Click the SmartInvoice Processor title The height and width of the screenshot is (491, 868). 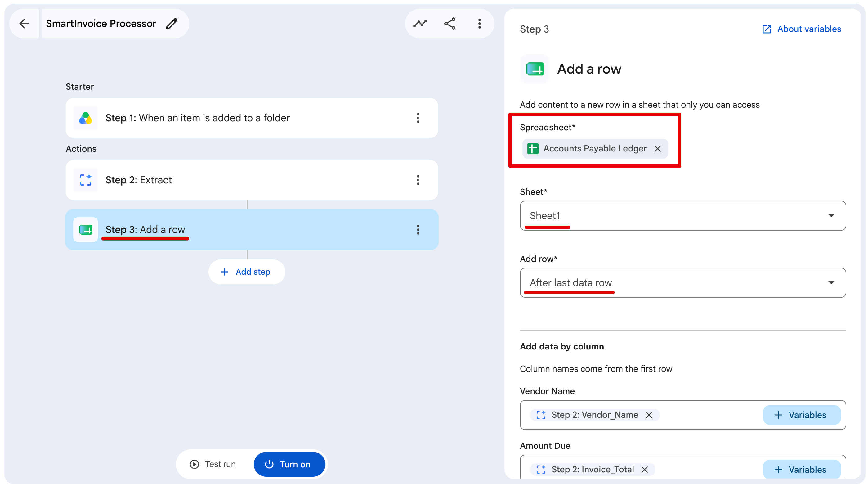pyautogui.click(x=101, y=24)
